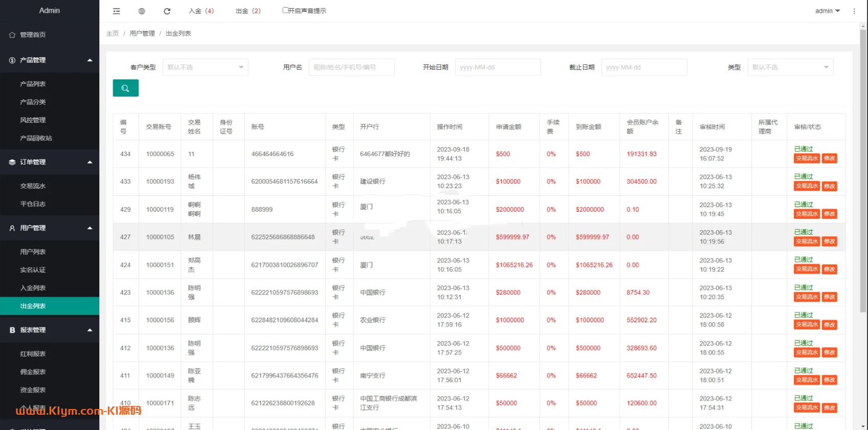
Task: Click the green search magnifier button
Action: pos(125,88)
